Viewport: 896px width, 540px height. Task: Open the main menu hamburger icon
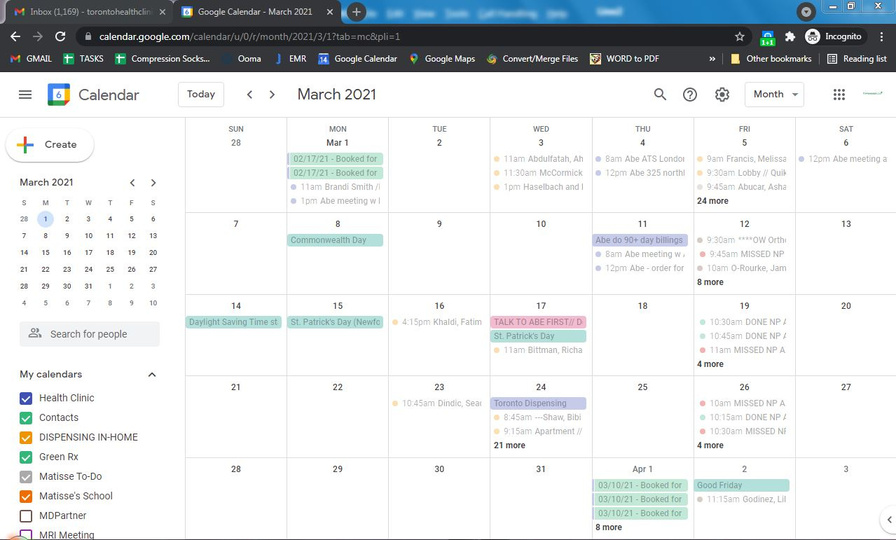click(x=25, y=94)
